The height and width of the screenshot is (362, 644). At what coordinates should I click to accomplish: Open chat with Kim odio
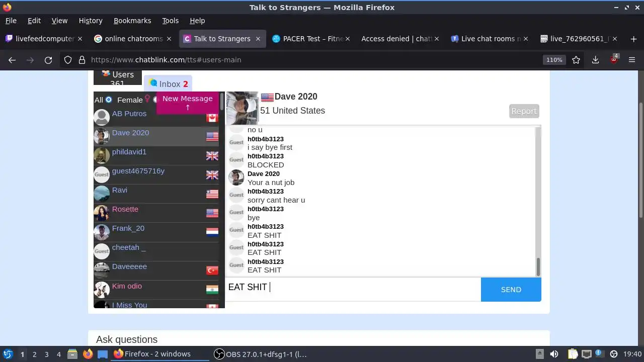point(156,290)
